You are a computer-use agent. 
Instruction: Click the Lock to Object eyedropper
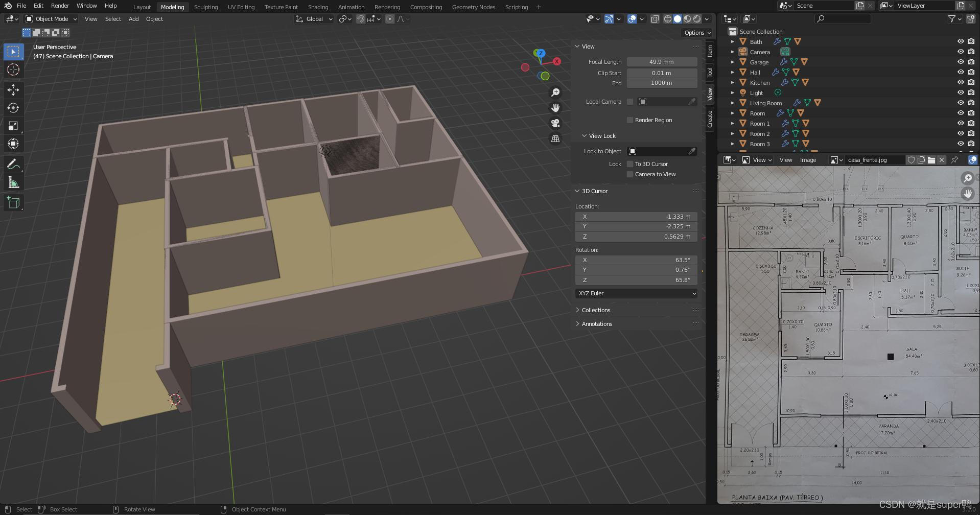pyautogui.click(x=692, y=151)
